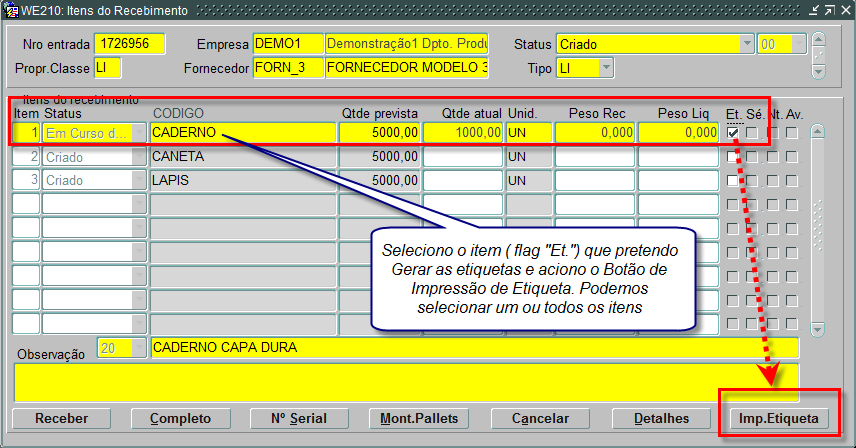Open the Status dropdown showing Criado
The height and width of the screenshot is (448, 856).
point(746,44)
